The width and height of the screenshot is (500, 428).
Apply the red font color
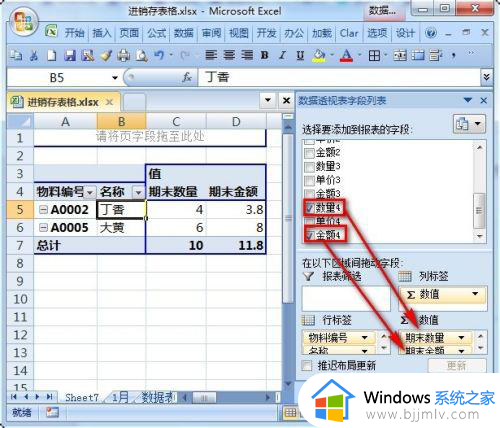point(346,55)
